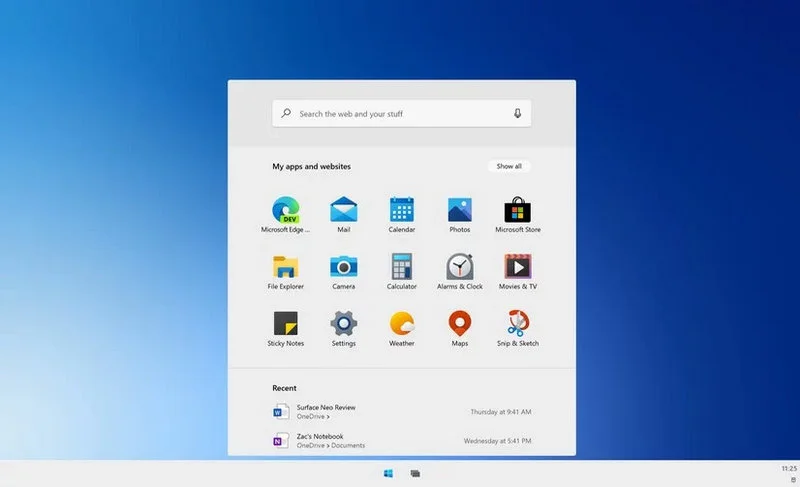This screenshot has width=800, height=487.
Task: Click the Windows Start button in taskbar
Action: pyautogui.click(x=388, y=474)
